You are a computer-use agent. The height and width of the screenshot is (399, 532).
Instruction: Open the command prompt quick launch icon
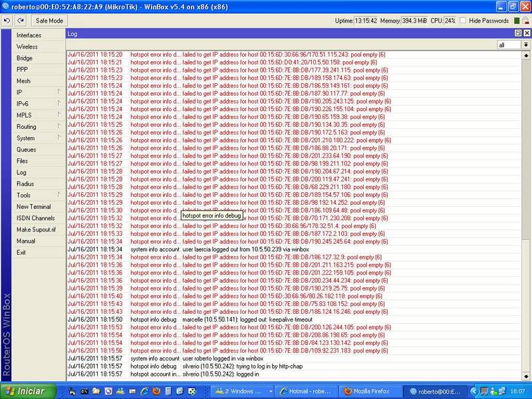point(84,392)
